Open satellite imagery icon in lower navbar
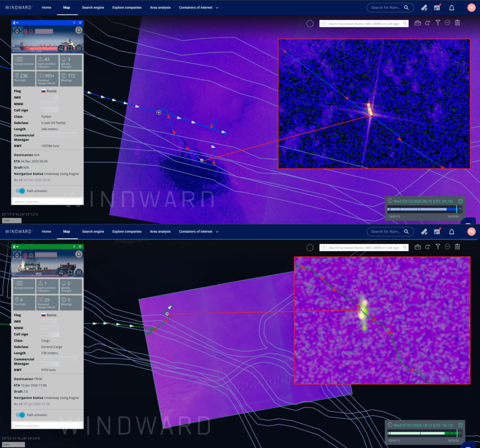This screenshot has width=480, height=448. (424, 231)
